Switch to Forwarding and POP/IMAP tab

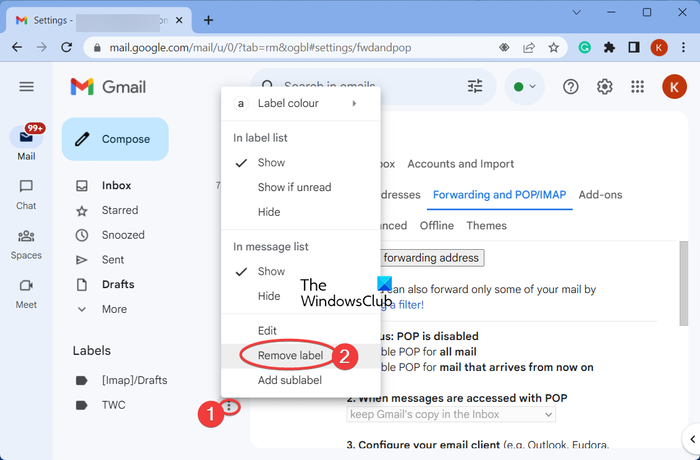(499, 195)
